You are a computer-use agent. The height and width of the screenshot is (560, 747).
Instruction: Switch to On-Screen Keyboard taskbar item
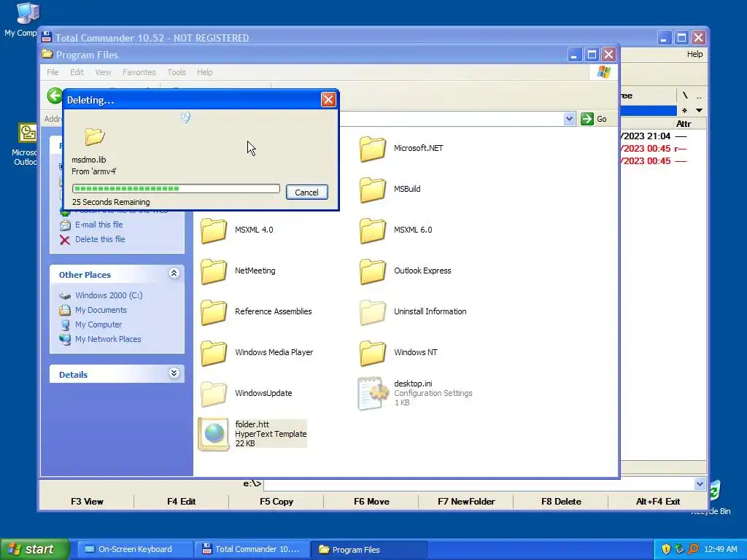[x=134, y=549]
